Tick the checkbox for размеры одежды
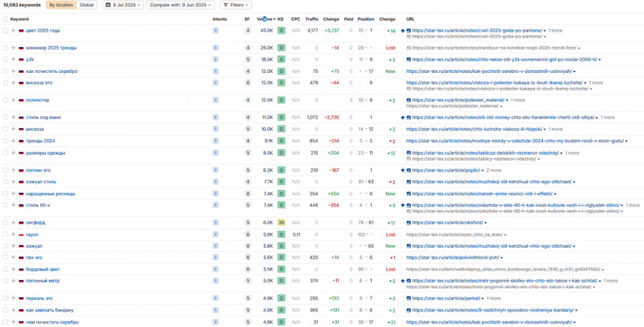This screenshot has width=644, height=327. tap(5, 153)
